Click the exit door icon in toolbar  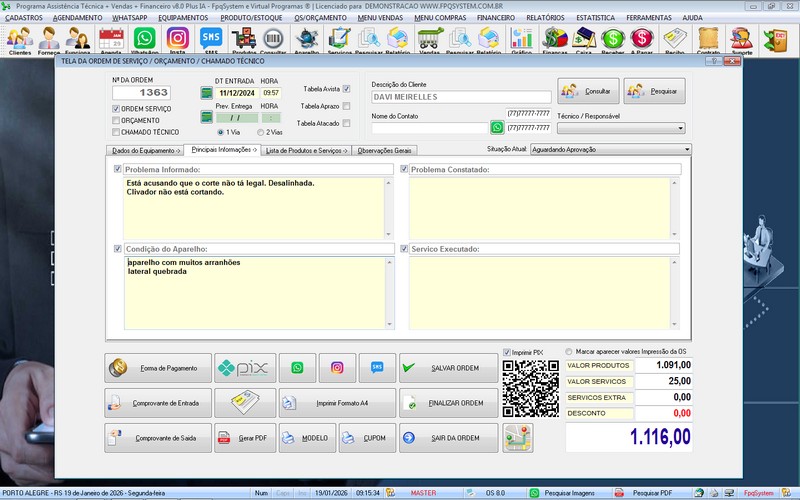(775, 40)
